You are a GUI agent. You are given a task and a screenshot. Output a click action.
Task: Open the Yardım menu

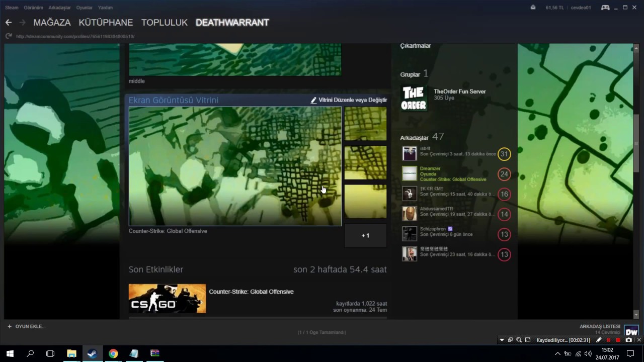click(x=105, y=8)
